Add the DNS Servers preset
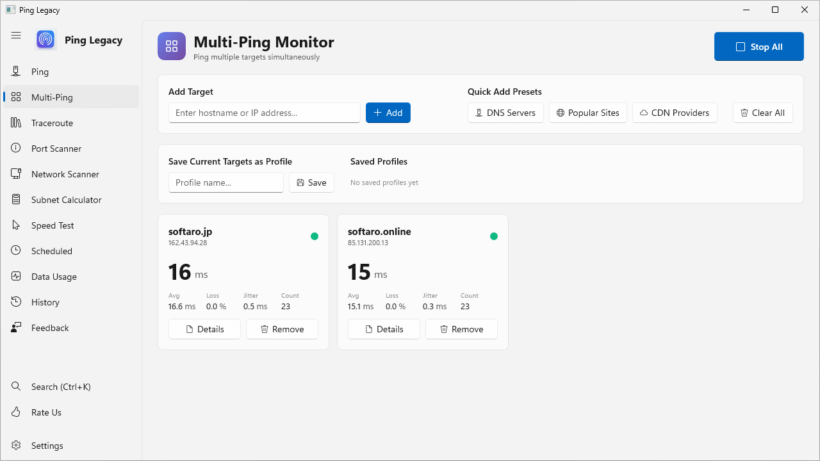820x461 pixels. (505, 113)
